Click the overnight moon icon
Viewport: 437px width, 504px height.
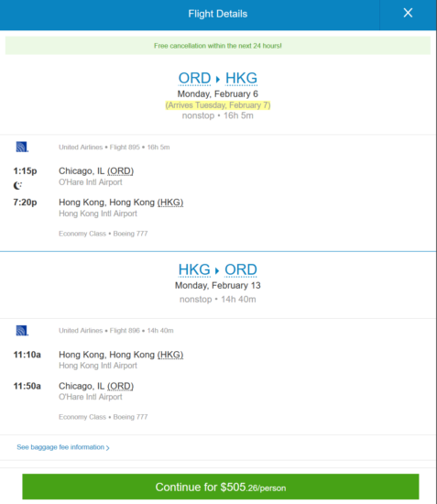click(17, 185)
